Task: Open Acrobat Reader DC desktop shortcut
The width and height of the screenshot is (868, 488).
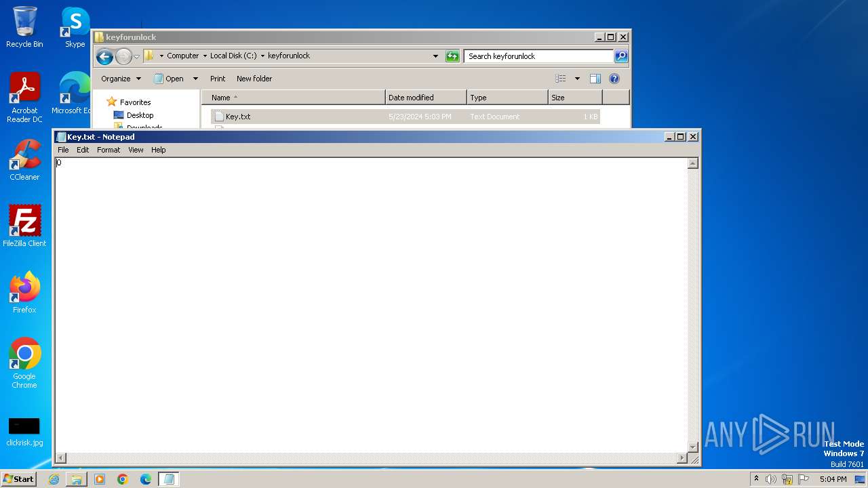Action: click(x=24, y=98)
